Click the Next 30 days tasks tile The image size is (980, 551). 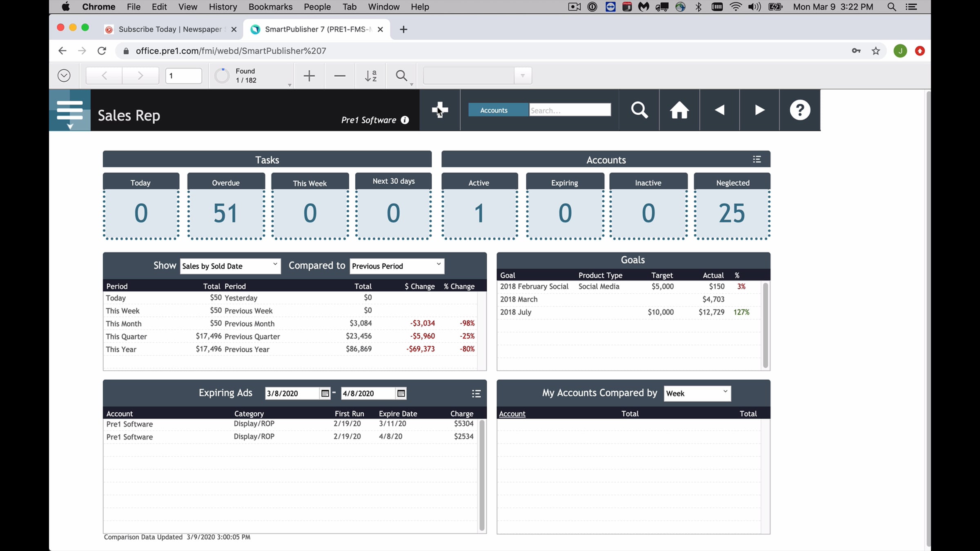(x=394, y=206)
